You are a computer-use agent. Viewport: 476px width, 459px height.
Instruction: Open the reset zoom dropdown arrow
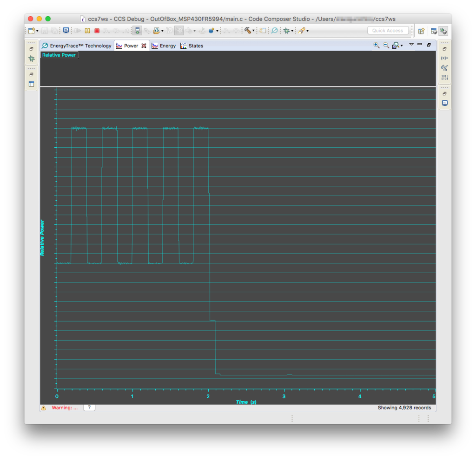402,46
